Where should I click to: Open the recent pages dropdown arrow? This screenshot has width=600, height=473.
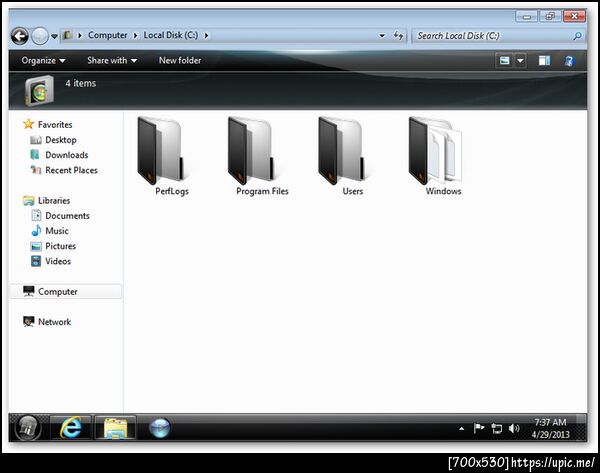pos(54,36)
